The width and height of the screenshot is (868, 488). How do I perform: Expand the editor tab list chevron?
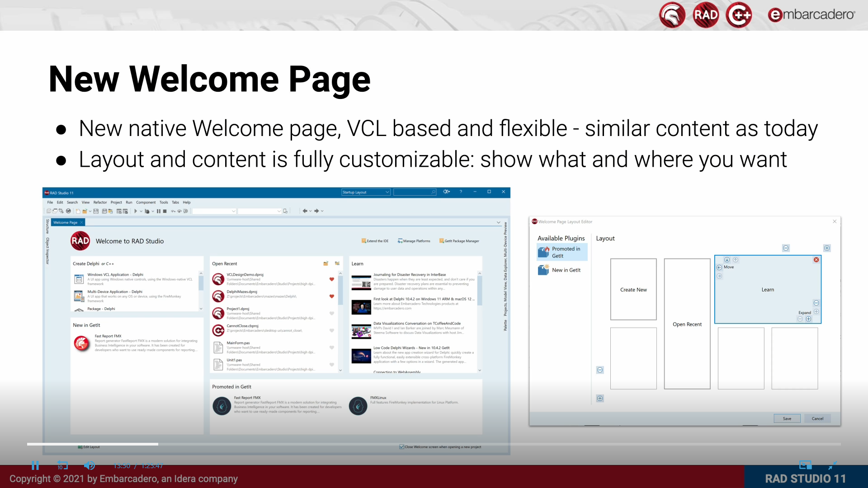(499, 222)
